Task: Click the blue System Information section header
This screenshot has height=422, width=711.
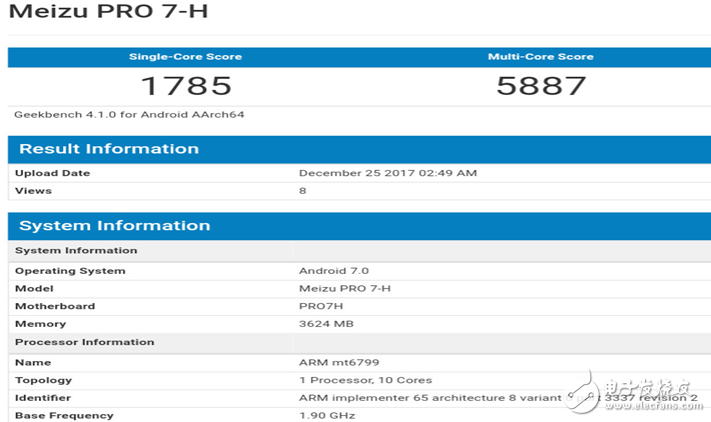Action: [x=114, y=225]
